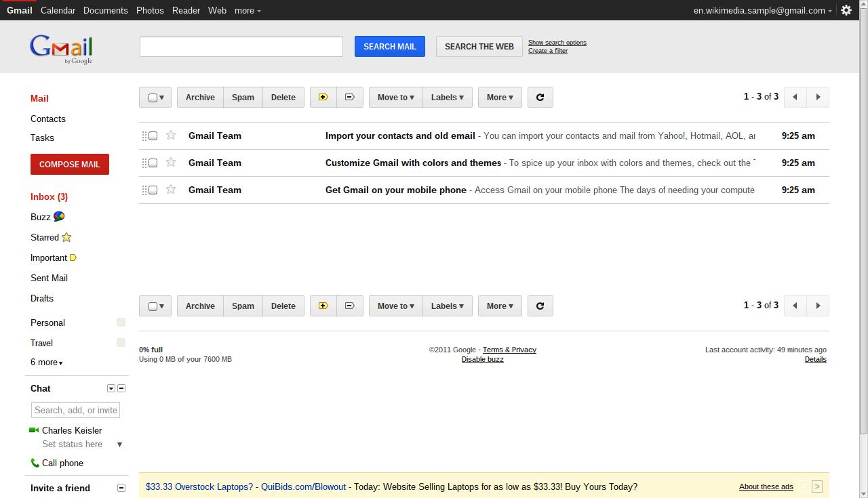Mark as not important in top toolbar
Screen dimensions: 868x498
[350, 98]
